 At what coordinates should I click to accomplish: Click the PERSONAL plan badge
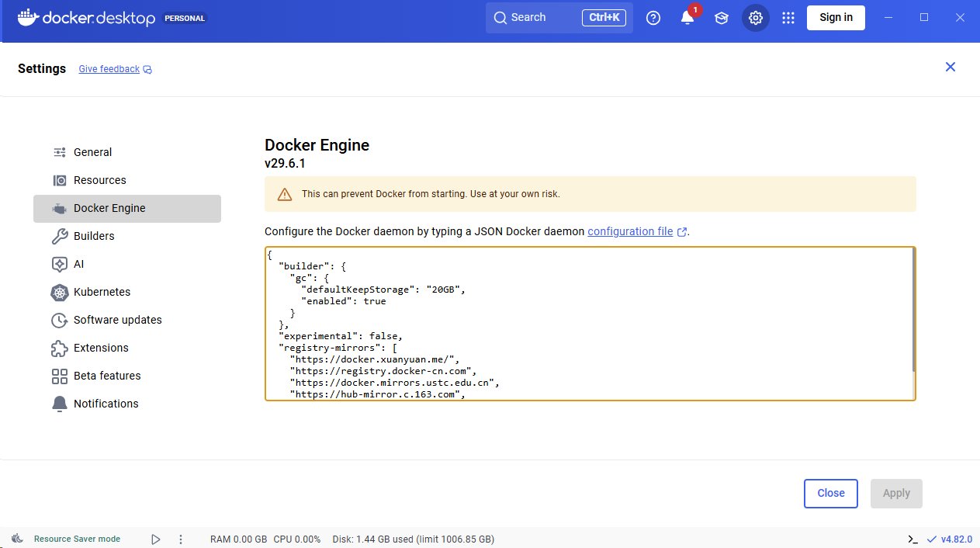click(185, 19)
